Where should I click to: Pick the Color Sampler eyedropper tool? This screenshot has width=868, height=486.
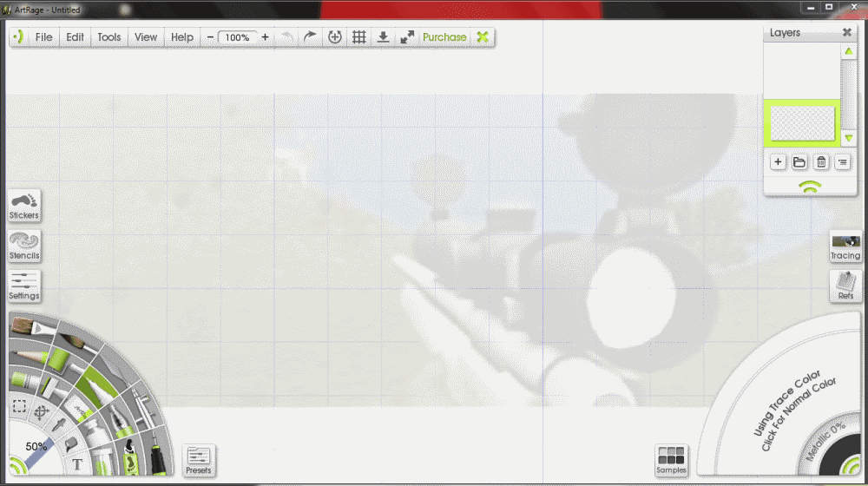pyautogui.click(x=59, y=424)
